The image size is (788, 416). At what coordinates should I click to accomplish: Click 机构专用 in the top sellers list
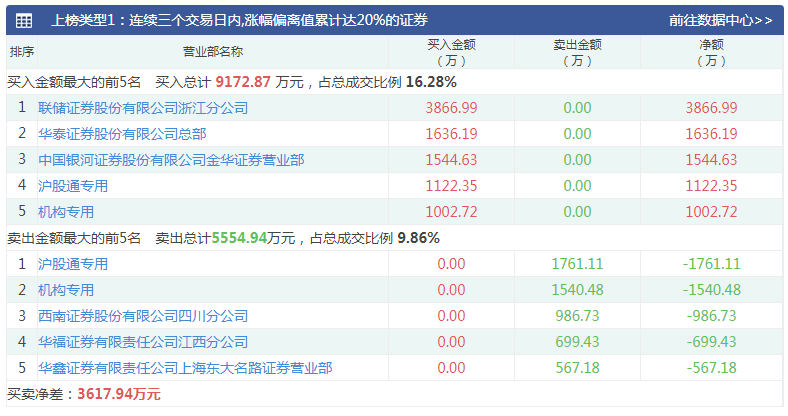click(66, 290)
